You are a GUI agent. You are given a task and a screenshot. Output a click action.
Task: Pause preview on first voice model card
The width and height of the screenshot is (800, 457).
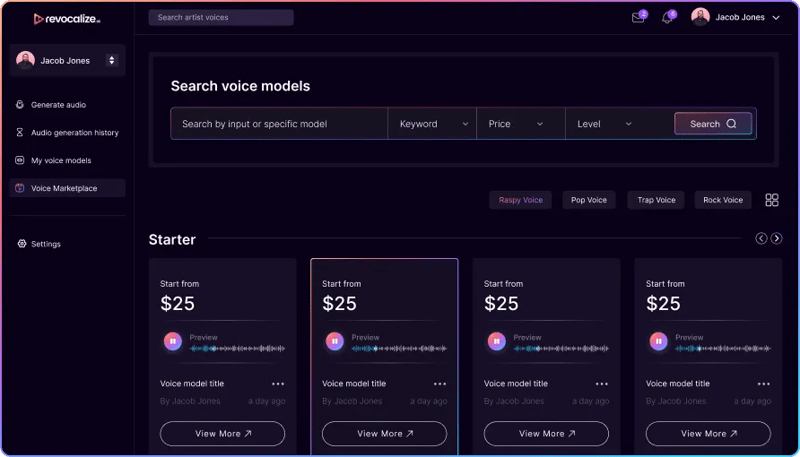pos(173,342)
